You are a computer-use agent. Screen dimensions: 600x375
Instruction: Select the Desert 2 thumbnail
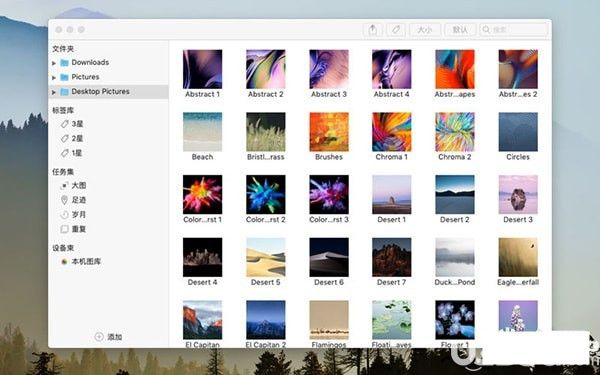pyautogui.click(x=455, y=195)
